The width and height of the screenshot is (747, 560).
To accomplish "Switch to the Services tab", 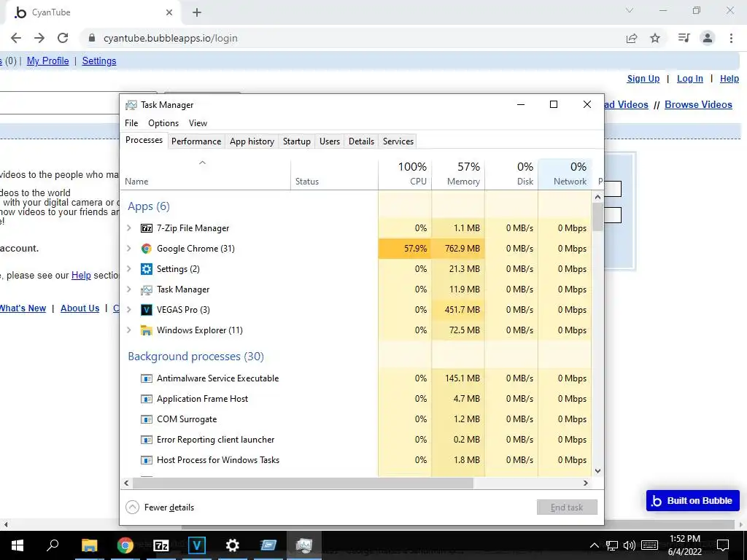I will (398, 141).
